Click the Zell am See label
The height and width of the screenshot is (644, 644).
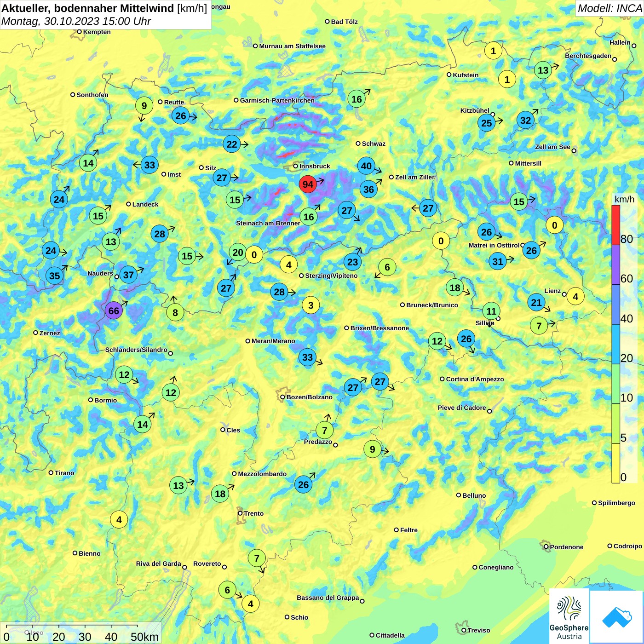[552, 147]
